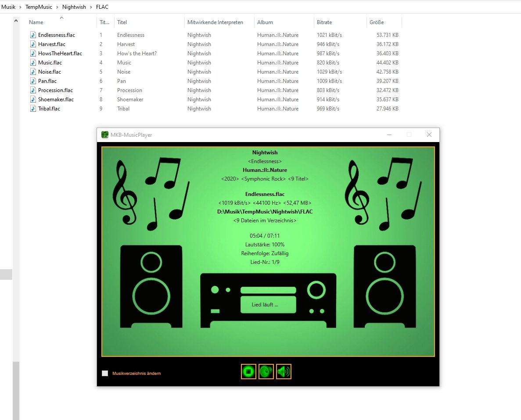
Task: Expand the chevron after Nightwish in breadcrumb
Action: pyautogui.click(x=91, y=7)
